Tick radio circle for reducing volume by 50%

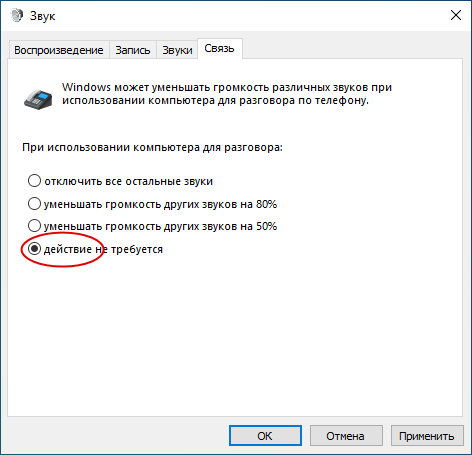point(34,226)
